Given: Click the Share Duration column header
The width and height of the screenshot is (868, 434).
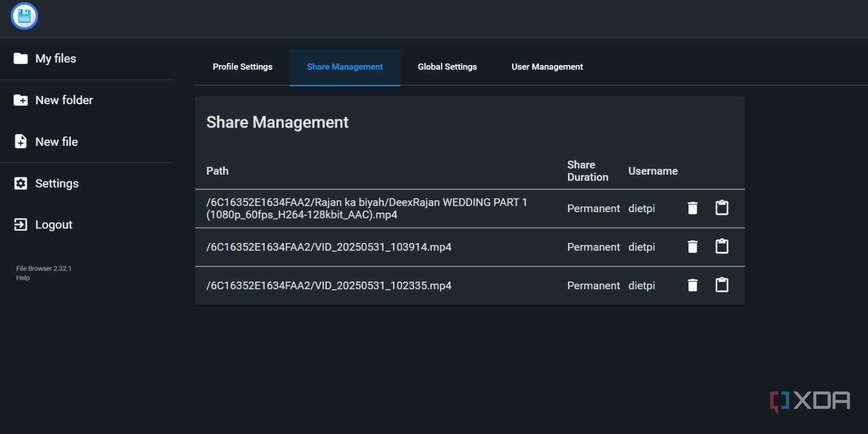Looking at the screenshot, I should [588, 171].
